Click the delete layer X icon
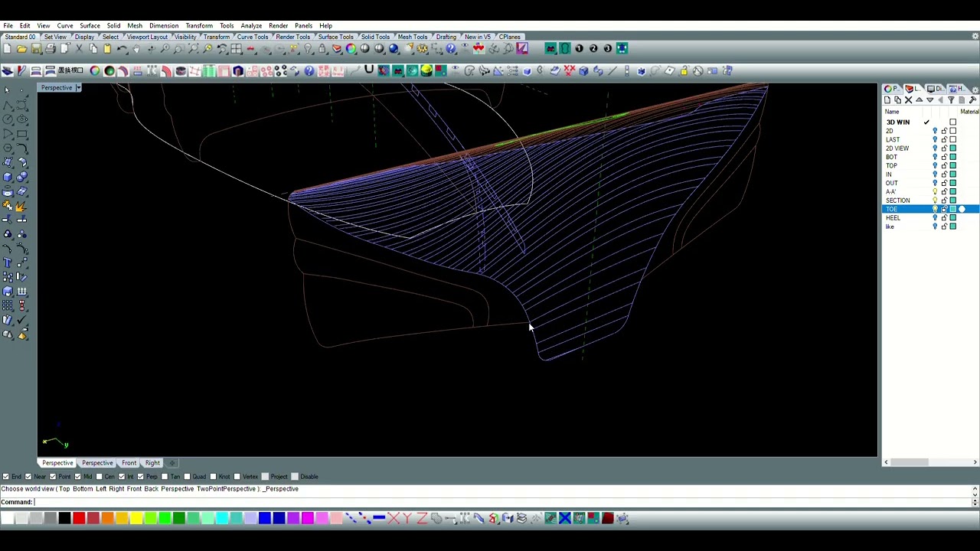The width and height of the screenshot is (980, 551). [x=909, y=99]
